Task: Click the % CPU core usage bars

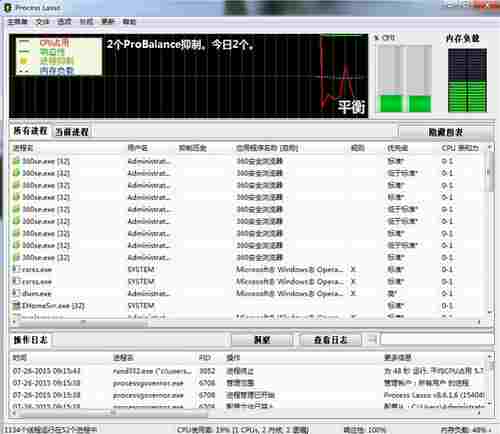Action: click(404, 79)
